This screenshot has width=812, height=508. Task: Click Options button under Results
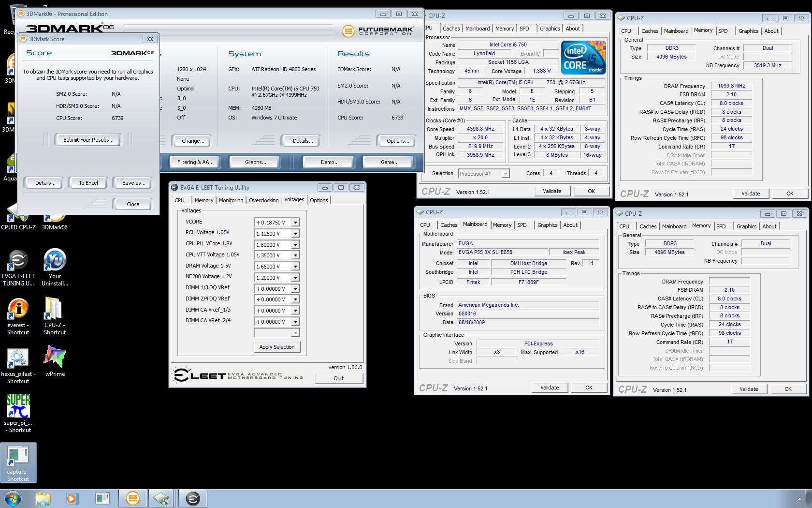[x=398, y=141]
